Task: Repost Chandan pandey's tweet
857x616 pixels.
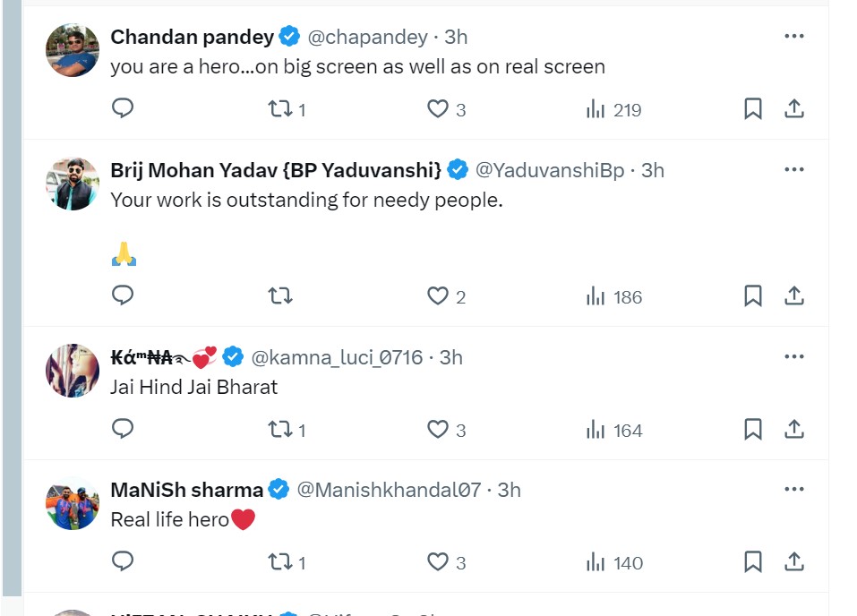Action: click(280, 109)
